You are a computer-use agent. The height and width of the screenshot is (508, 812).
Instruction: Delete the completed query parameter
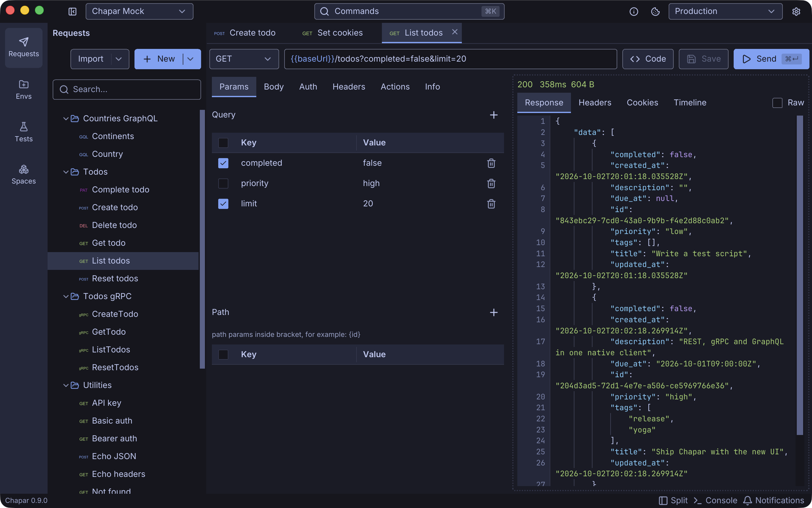491,163
